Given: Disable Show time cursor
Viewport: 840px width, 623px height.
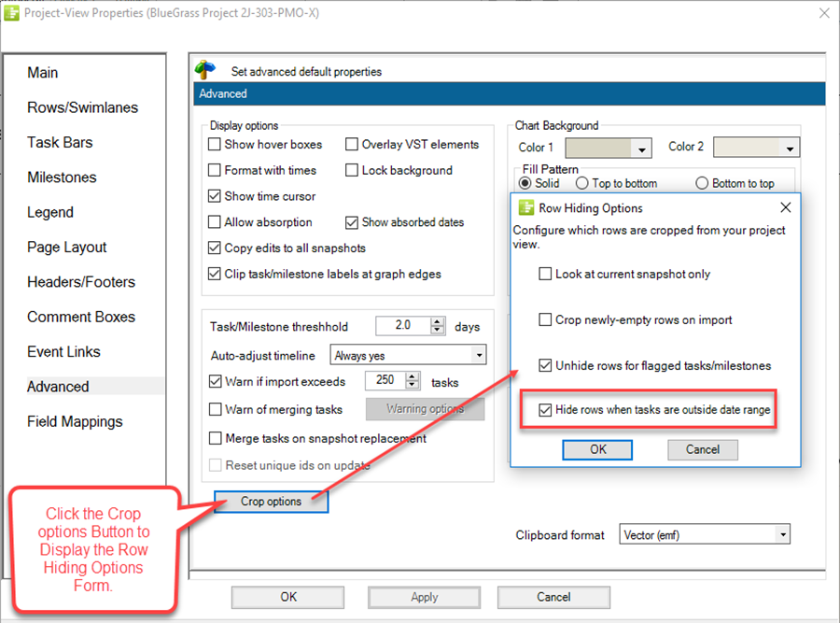Looking at the screenshot, I should click(x=213, y=196).
